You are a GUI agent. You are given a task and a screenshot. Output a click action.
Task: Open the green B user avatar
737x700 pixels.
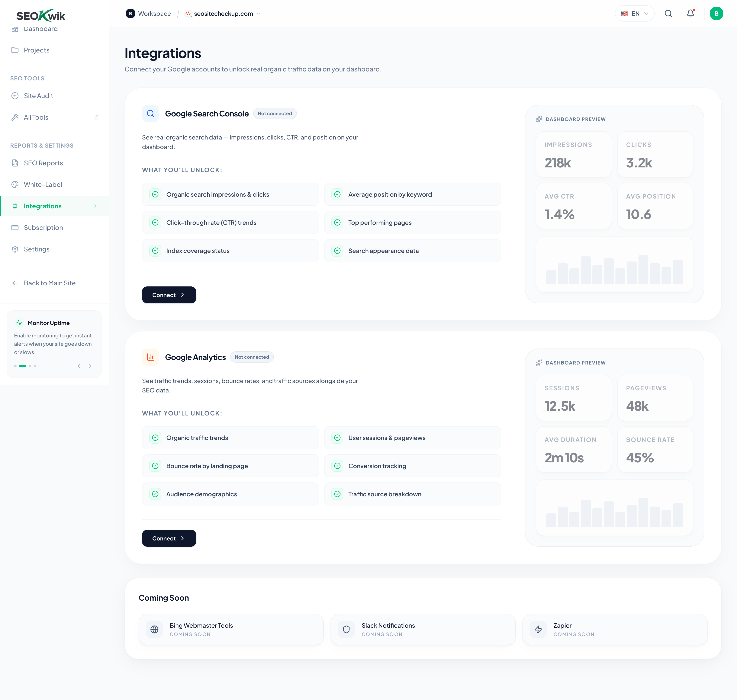click(x=716, y=14)
